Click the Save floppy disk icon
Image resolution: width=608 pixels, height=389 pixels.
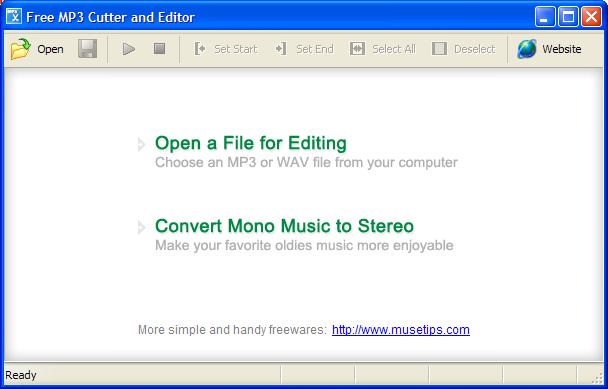(x=87, y=49)
